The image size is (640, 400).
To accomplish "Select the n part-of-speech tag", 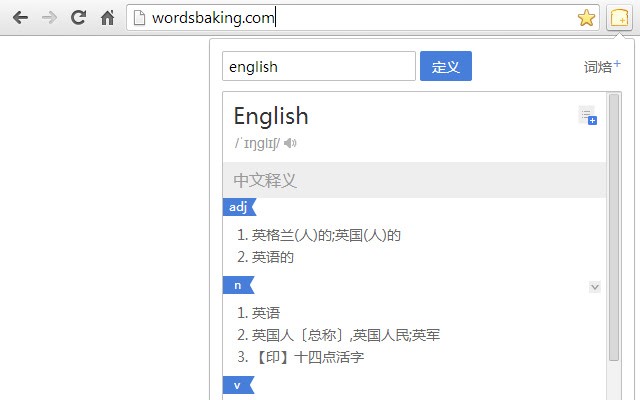I will [x=238, y=285].
